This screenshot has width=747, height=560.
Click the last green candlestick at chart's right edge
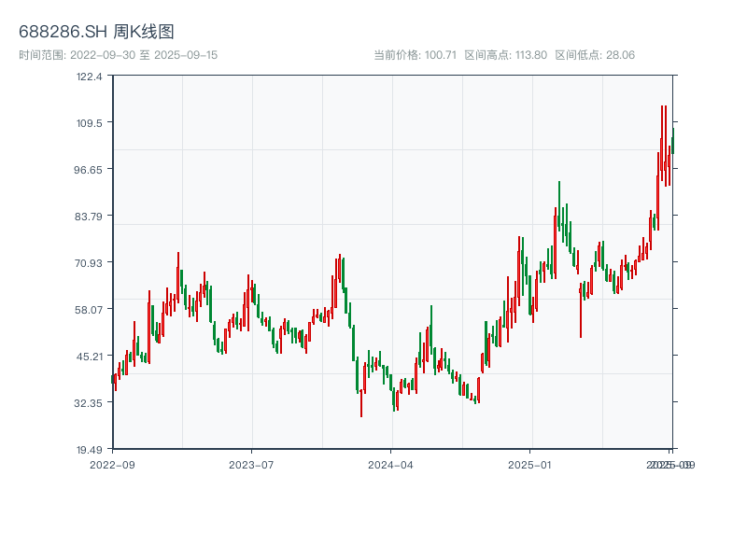673,141
